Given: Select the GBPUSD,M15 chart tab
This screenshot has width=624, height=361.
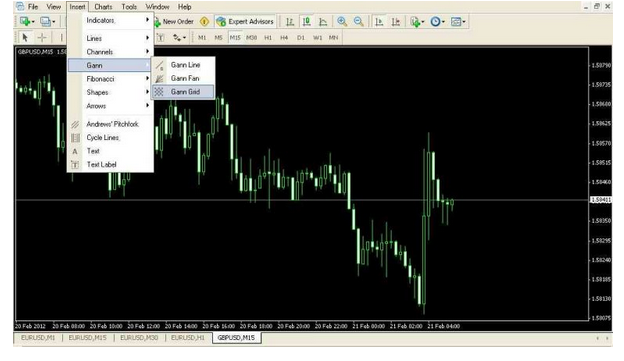Looking at the screenshot, I should click(x=236, y=338).
